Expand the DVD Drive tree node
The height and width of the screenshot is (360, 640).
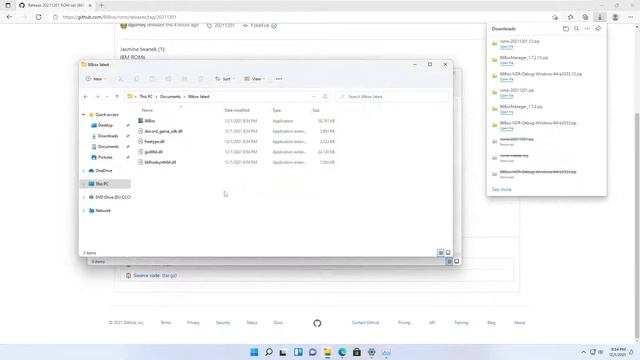point(84,197)
